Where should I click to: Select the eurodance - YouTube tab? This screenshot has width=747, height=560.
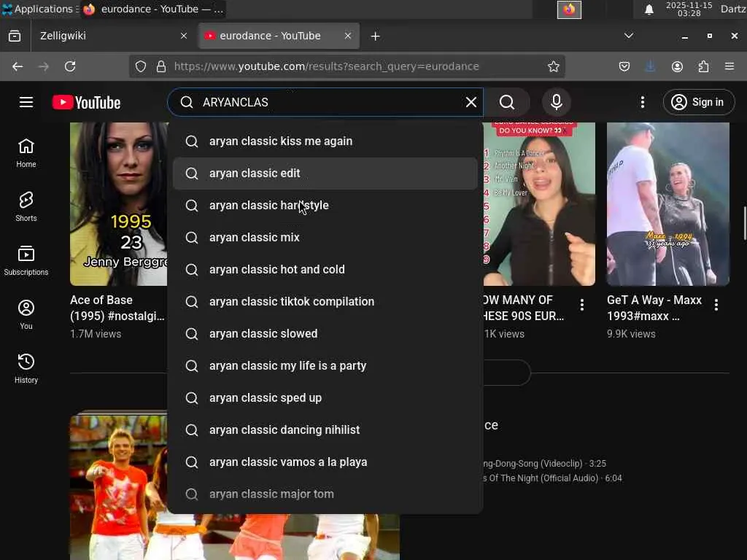point(279,36)
